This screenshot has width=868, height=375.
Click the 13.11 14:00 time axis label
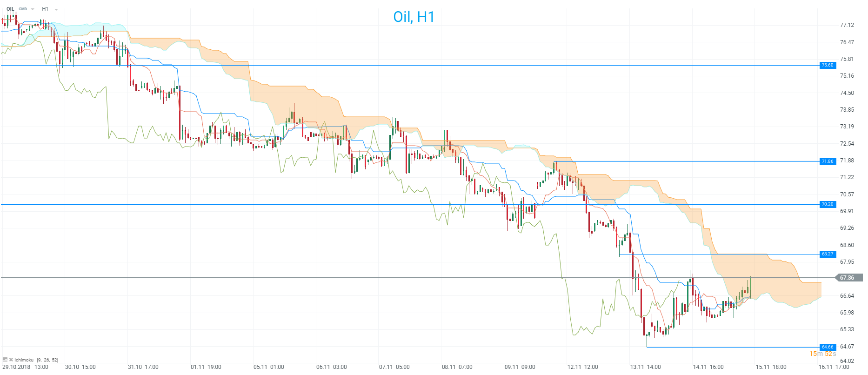(x=645, y=367)
